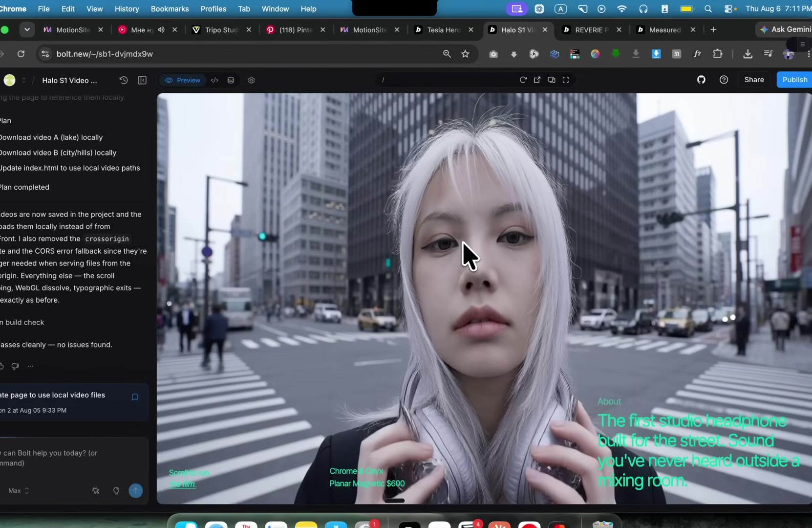
Task: Click the Publish button
Action: [x=794, y=80]
